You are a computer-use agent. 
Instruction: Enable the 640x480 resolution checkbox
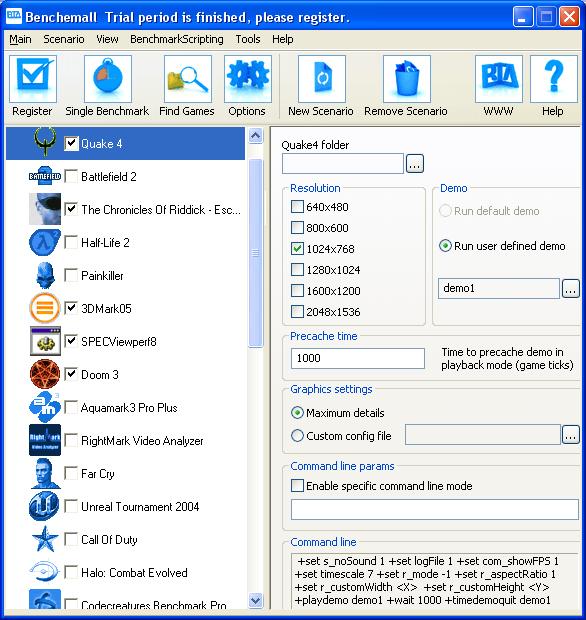(x=297, y=207)
